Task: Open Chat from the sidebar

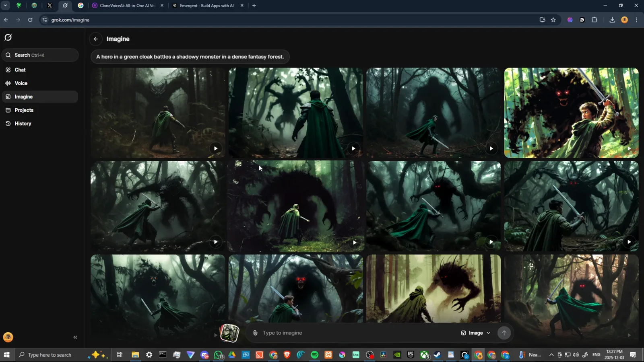Action: point(40,70)
